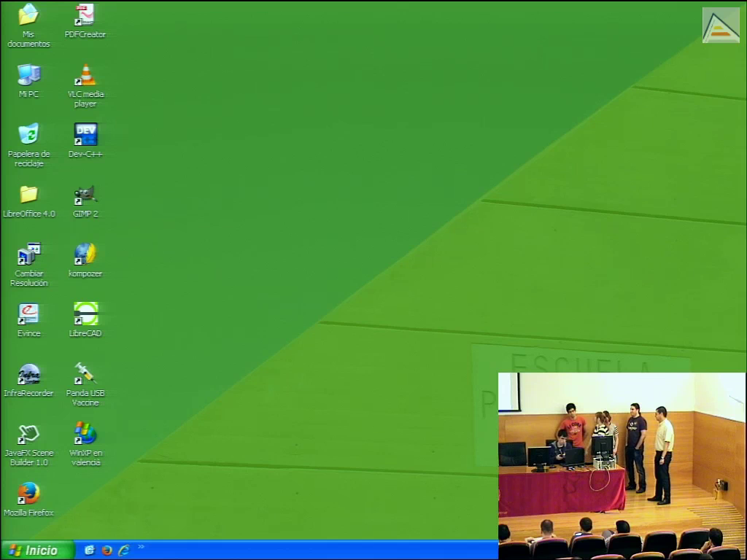Image resolution: width=747 pixels, height=560 pixels.
Task: Open JavaFX Scene Builder 1.0 shortcut
Action: tap(28, 434)
